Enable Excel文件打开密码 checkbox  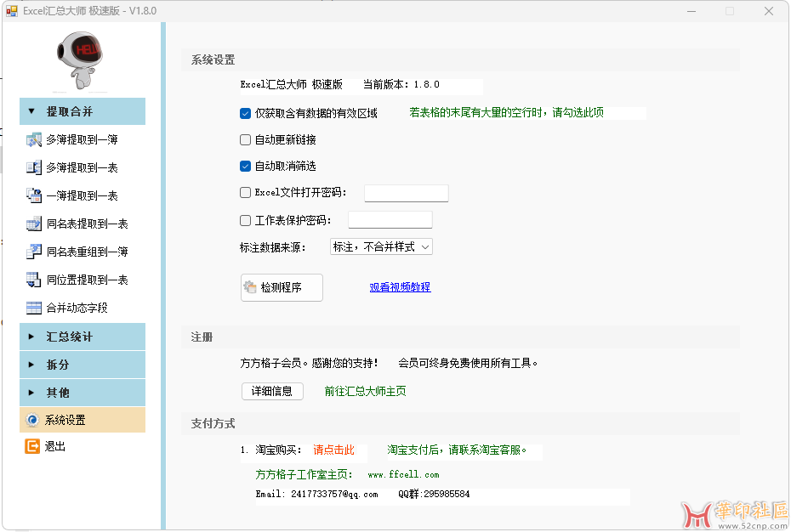[245, 192]
